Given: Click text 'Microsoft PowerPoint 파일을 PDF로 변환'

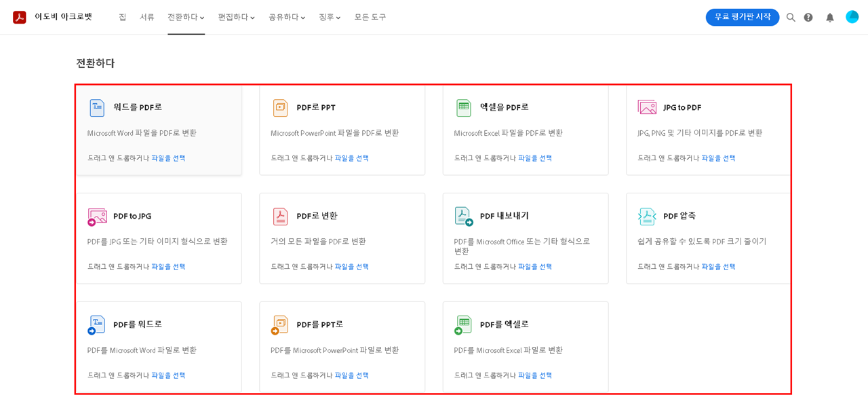Looking at the screenshot, I should coord(335,133).
